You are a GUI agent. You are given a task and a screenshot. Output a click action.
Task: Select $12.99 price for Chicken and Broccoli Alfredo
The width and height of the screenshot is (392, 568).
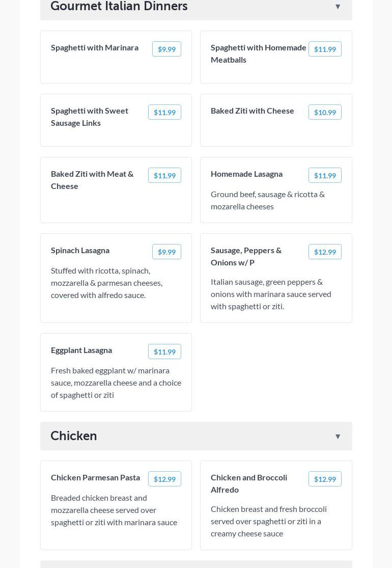coord(325,479)
